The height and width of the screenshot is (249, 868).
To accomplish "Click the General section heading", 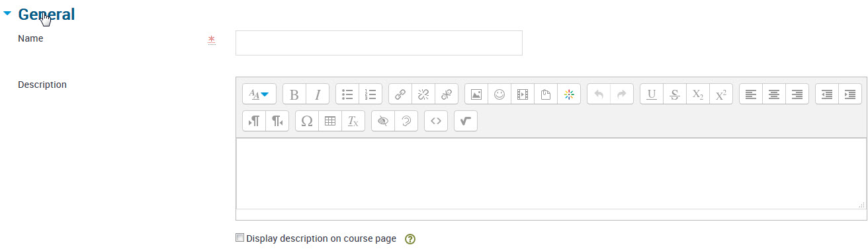I will (46, 14).
